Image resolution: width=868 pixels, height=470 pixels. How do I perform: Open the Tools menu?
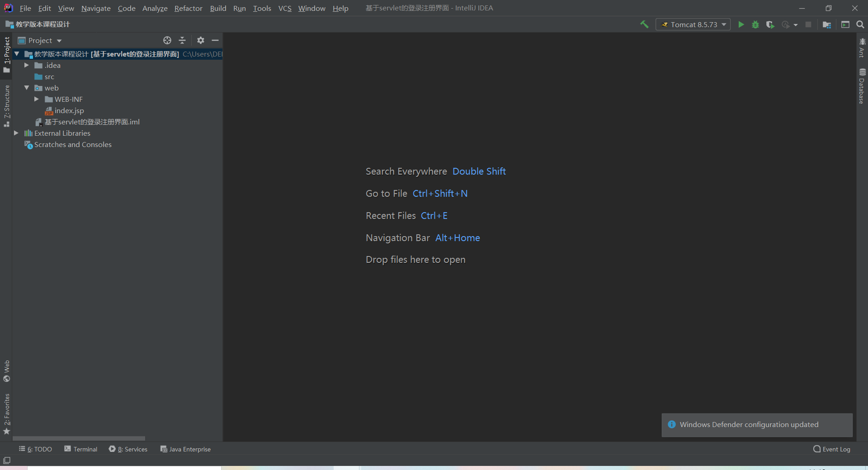click(262, 8)
